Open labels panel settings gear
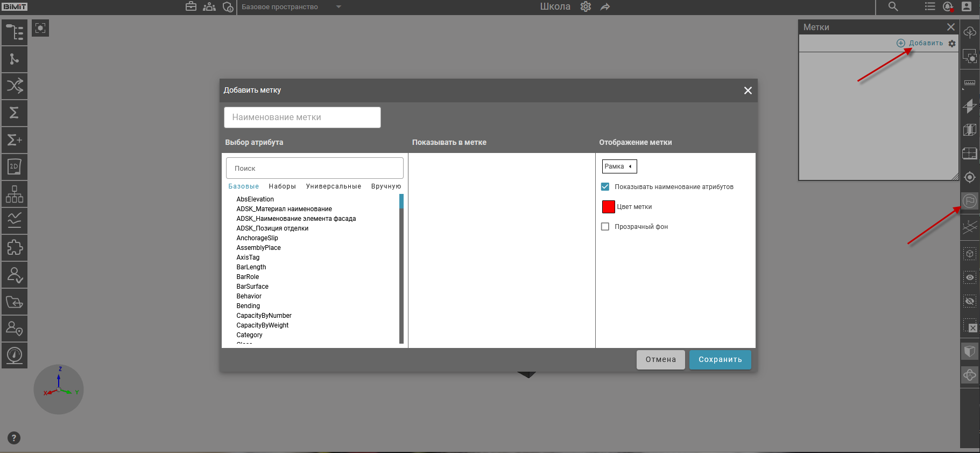The width and height of the screenshot is (980, 453). (952, 44)
